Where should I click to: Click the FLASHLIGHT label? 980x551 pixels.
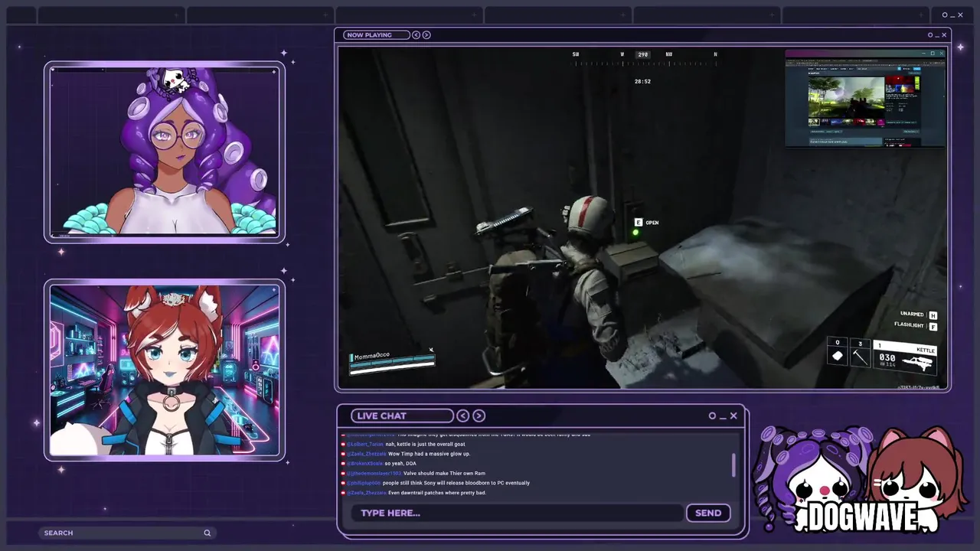click(909, 325)
